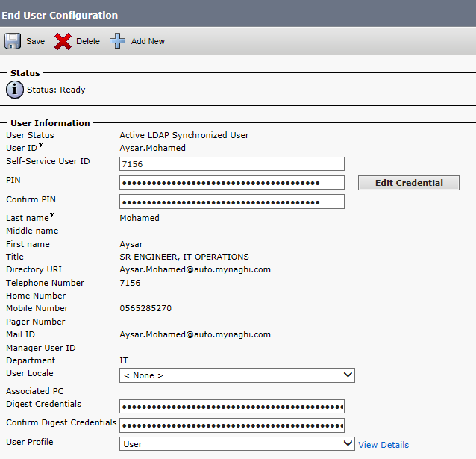Click the Edit Credential button
The width and height of the screenshot is (476, 459).
(x=408, y=183)
